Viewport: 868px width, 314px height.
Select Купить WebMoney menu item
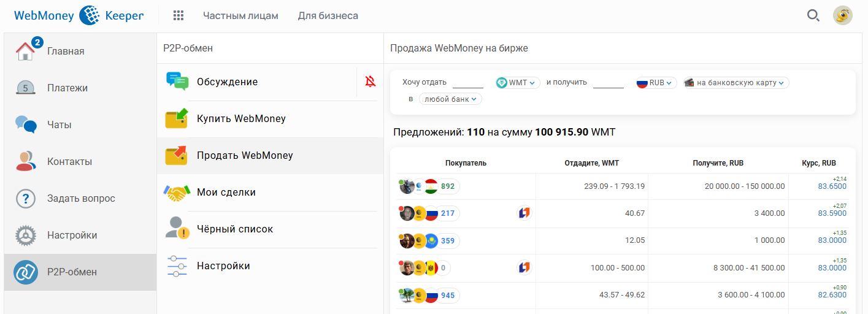click(241, 118)
